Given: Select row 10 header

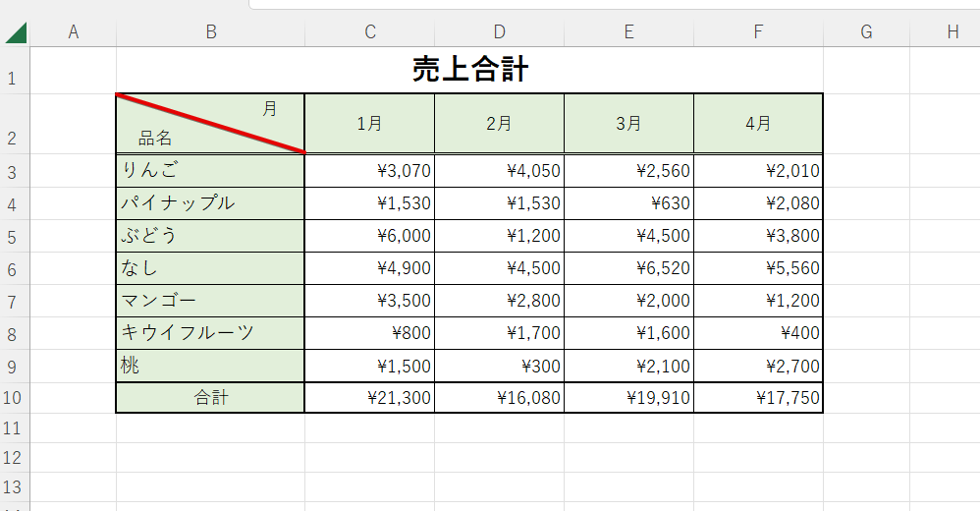Looking at the screenshot, I should (15, 398).
